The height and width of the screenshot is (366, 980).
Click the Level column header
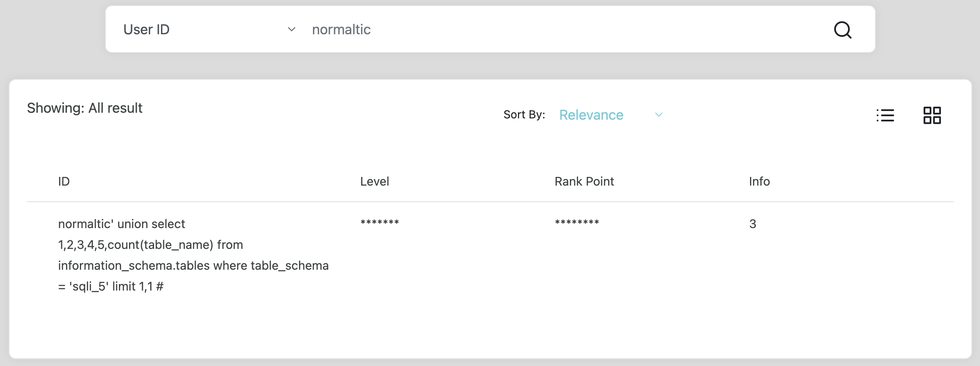[375, 182]
